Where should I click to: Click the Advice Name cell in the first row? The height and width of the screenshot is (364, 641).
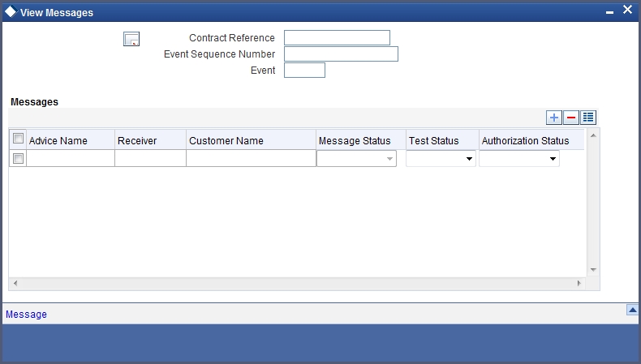71,158
